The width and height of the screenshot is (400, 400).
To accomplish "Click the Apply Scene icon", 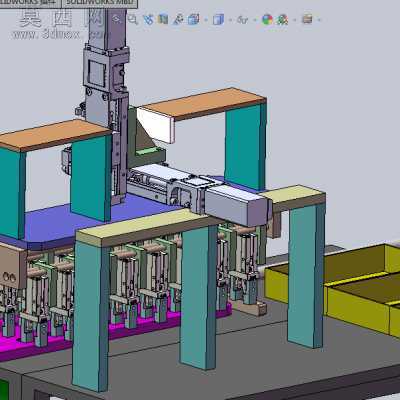I will [282, 20].
